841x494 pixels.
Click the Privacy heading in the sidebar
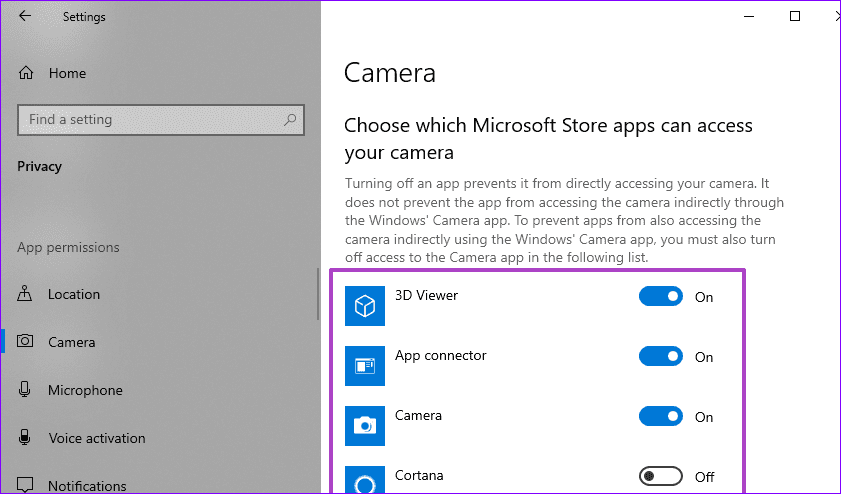(x=39, y=166)
